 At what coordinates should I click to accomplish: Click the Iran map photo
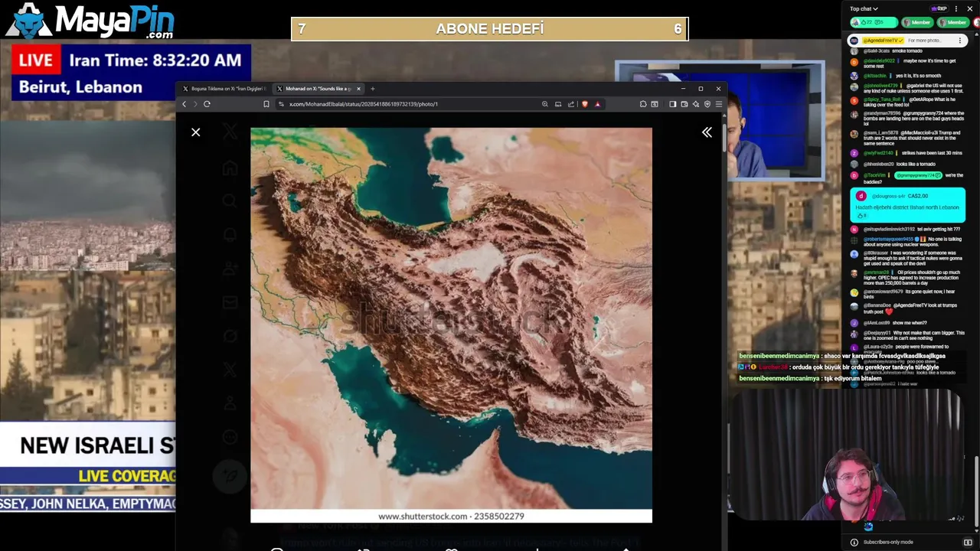tap(451, 325)
